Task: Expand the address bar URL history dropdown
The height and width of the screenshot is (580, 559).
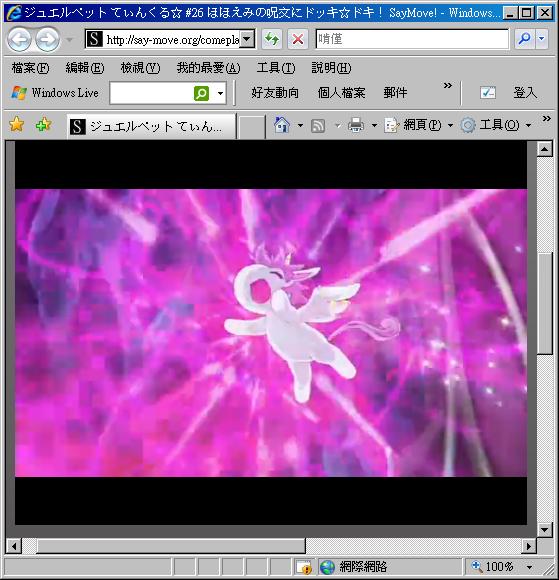Action: (x=247, y=39)
